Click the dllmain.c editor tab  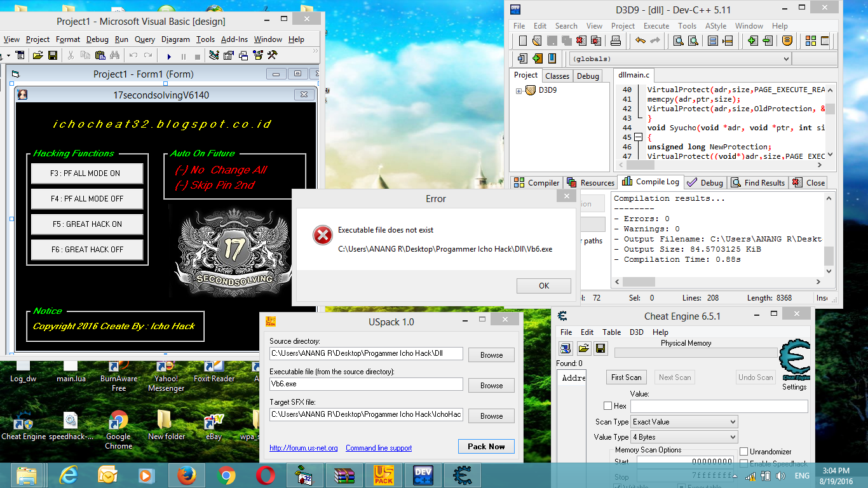click(x=634, y=75)
